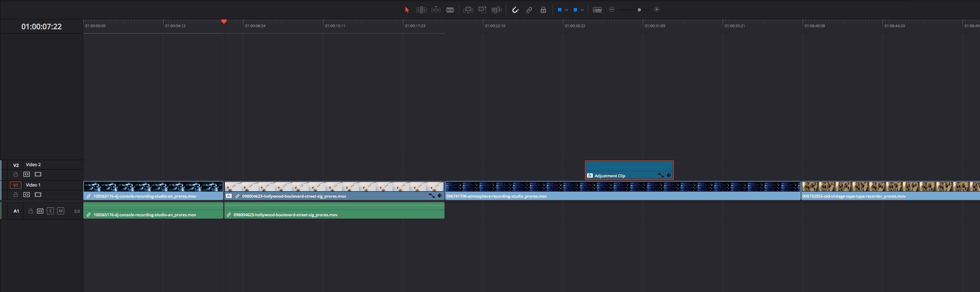The image size is (980, 292).
Task: Activate the Dynamic Trim Mode tool
Action: pyautogui.click(x=436, y=10)
